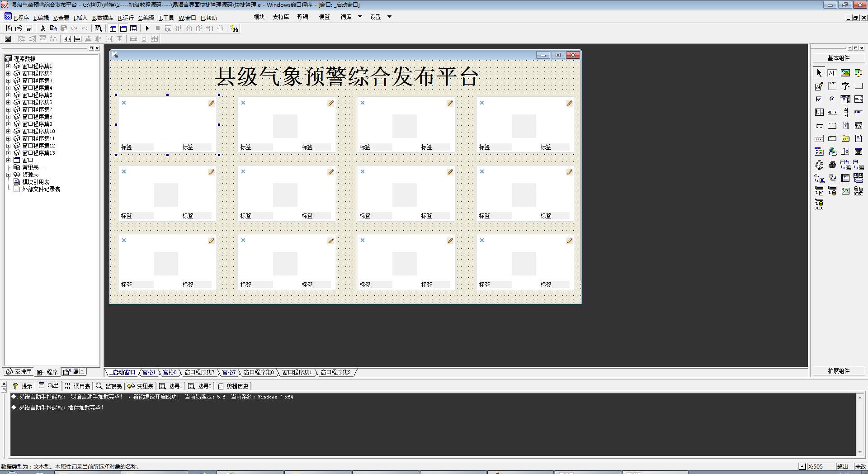Toggle the left work panel display icon
The height and width of the screenshot is (474, 868).
113,28
